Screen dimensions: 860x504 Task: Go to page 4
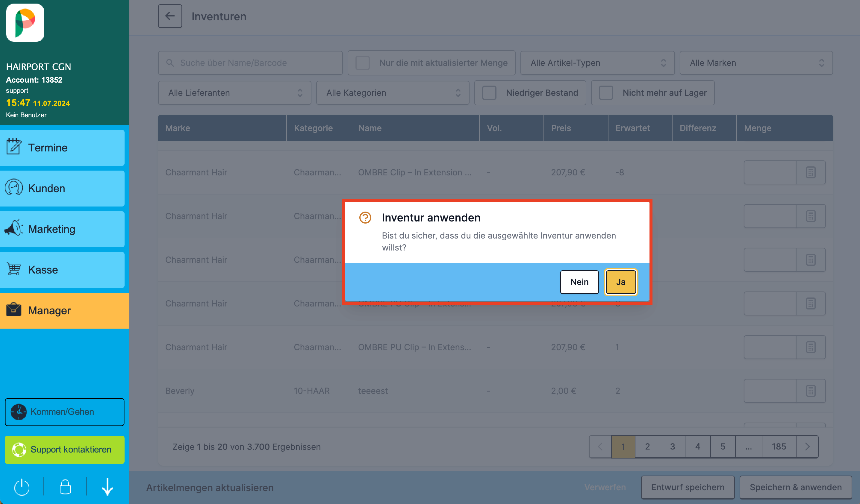698,447
